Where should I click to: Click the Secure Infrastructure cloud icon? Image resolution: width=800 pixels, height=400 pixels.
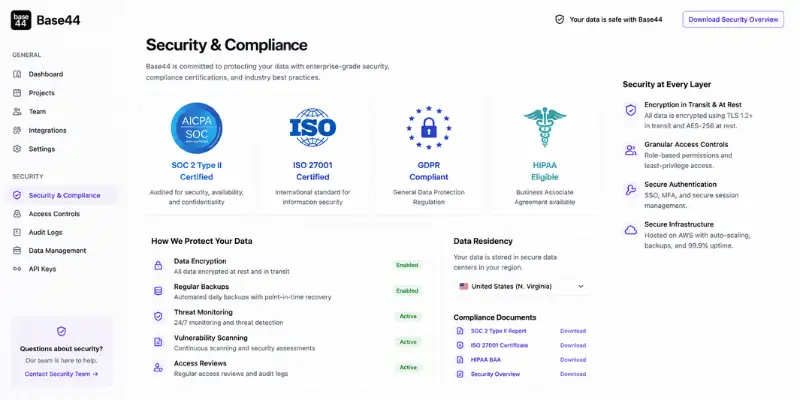coord(631,230)
